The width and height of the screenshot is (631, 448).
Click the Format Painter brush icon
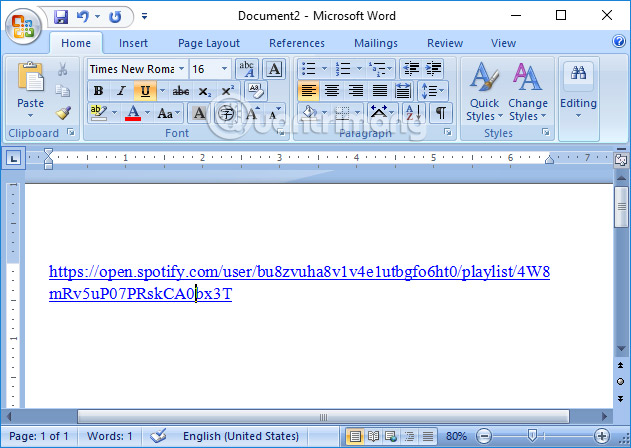click(63, 113)
